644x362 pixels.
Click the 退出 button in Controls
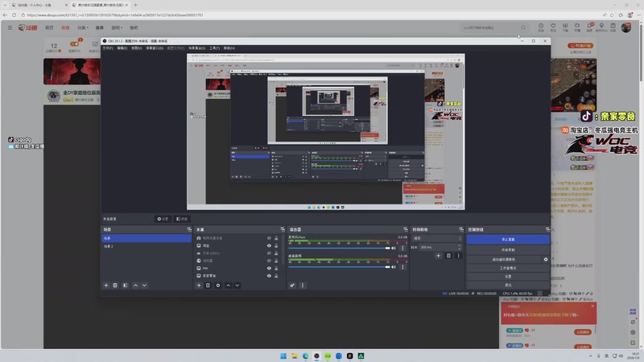click(508, 285)
